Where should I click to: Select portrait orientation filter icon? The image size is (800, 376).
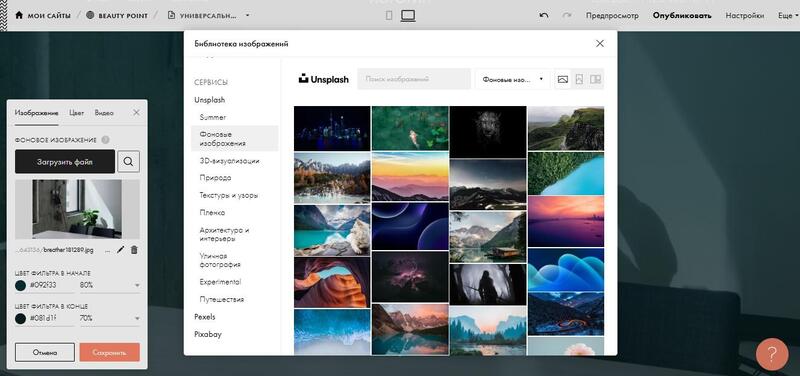579,79
